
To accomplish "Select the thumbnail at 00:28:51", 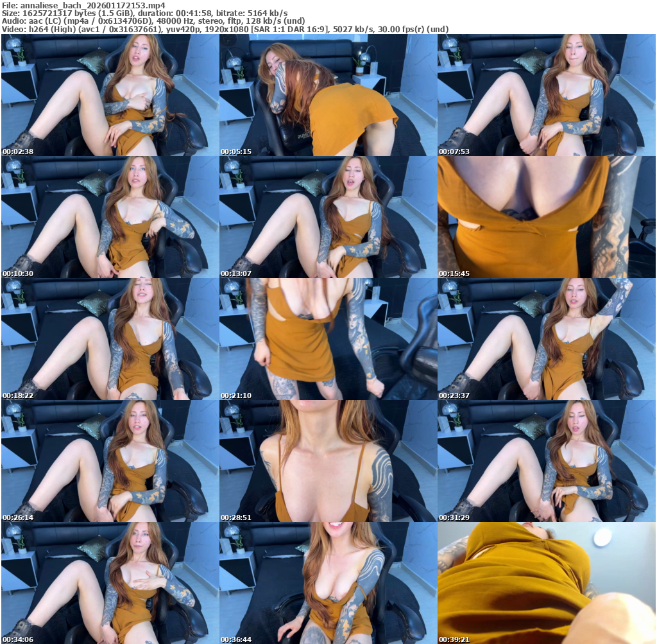I will pyautogui.click(x=328, y=461).
